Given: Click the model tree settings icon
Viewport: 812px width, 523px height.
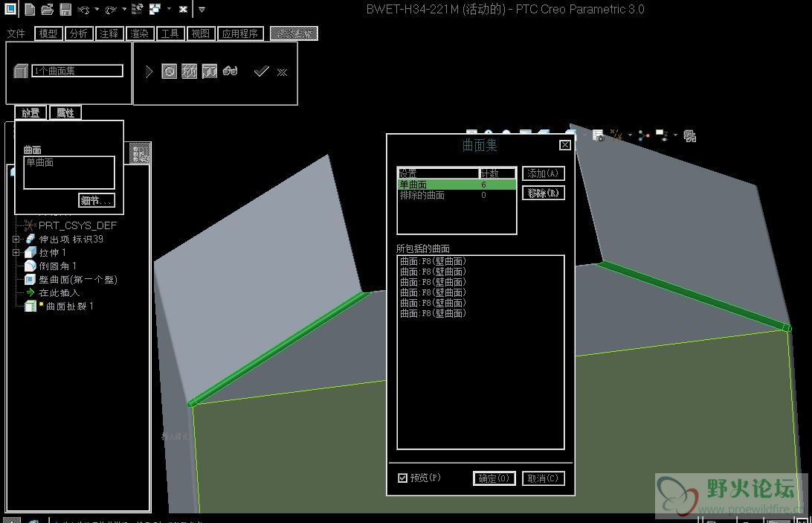Looking at the screenshot, I should 140,153.
